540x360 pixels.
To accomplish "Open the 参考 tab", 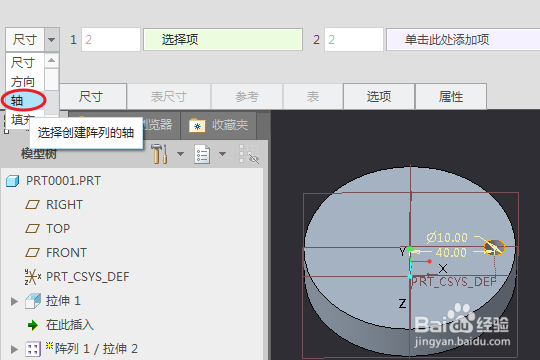I will click(x=247, y=97).
